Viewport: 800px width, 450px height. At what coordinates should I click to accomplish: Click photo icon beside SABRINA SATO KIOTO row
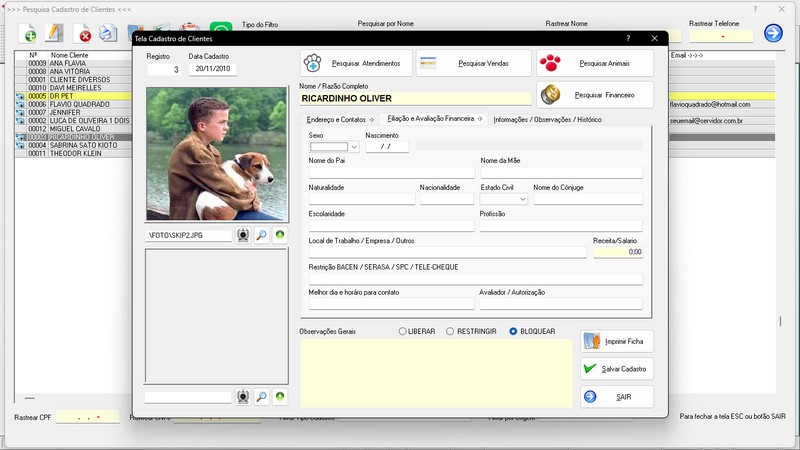point(20,145)
